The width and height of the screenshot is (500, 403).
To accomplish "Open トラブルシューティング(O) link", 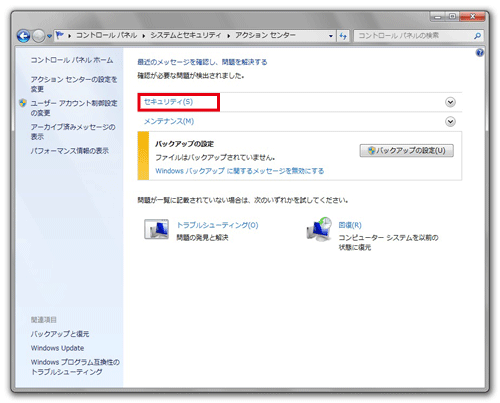I will pyautogui.click(x=217, y=225).
